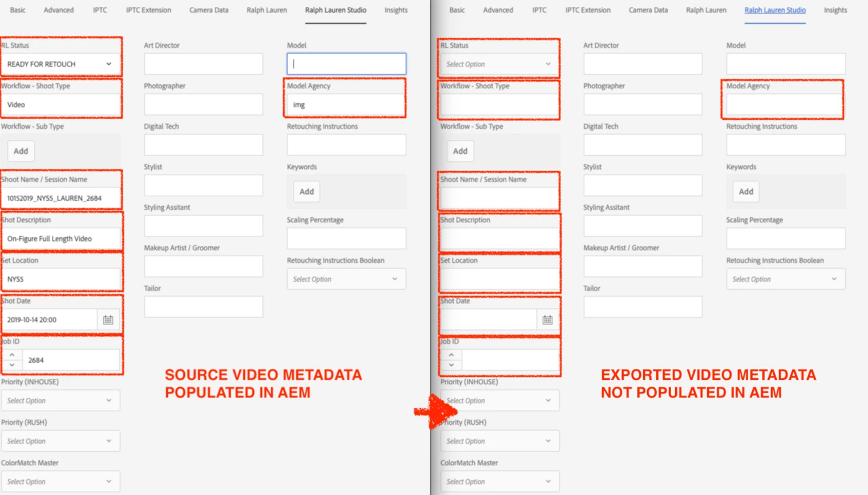The height and width of the screenshot is (495, 868).
Task: Click Art Director field in right panel
Action: click(643, 64)
